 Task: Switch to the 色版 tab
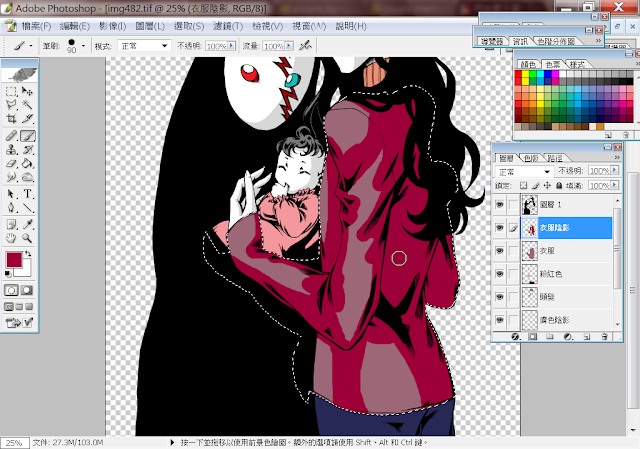(x=531, y=158)
